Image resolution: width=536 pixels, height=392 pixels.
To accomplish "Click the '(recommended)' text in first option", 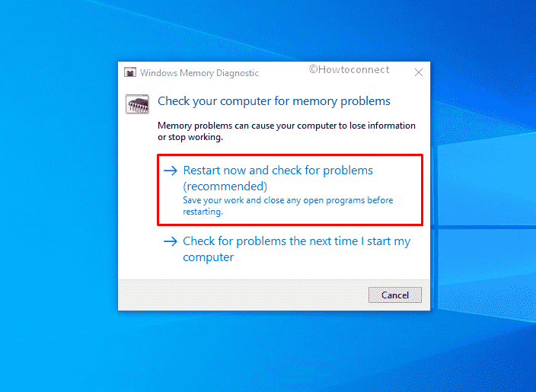I will tap(225, 186).
